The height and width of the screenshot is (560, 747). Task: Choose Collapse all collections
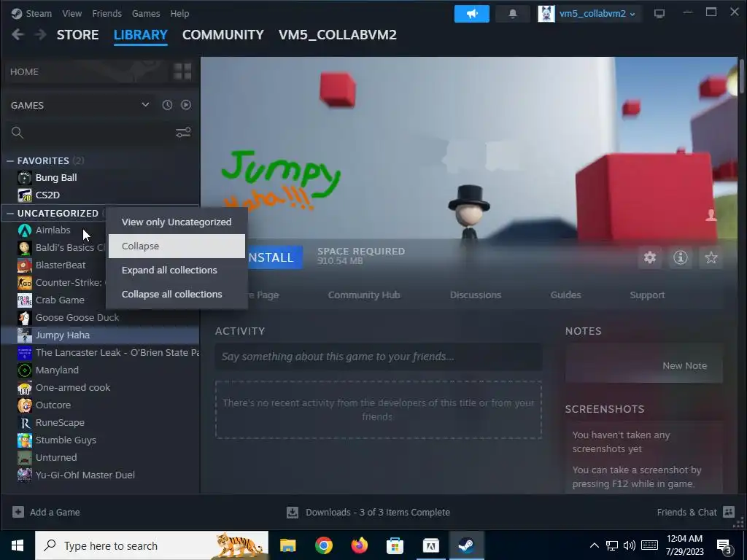coord(177,295)
